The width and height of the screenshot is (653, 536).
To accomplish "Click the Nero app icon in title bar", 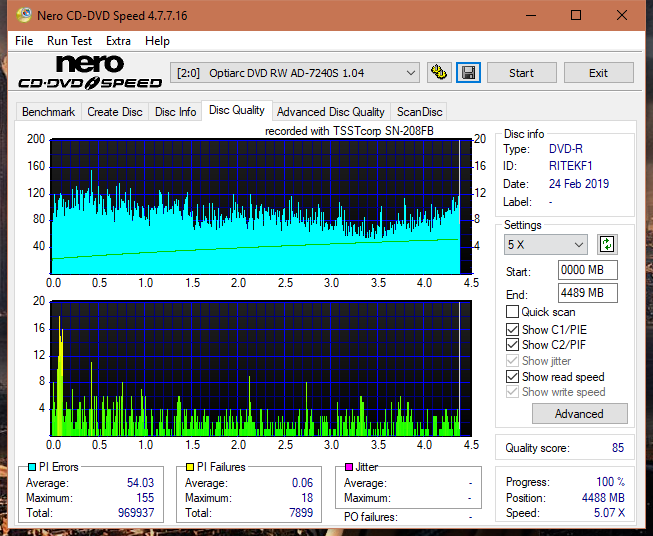I will click(x=24, y=15).
